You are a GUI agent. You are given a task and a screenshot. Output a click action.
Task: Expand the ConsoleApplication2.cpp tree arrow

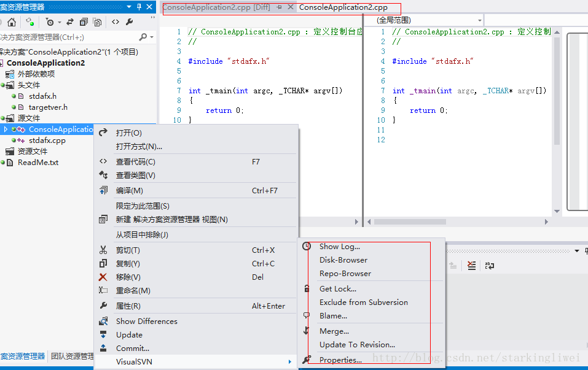(x=6, y=129)
